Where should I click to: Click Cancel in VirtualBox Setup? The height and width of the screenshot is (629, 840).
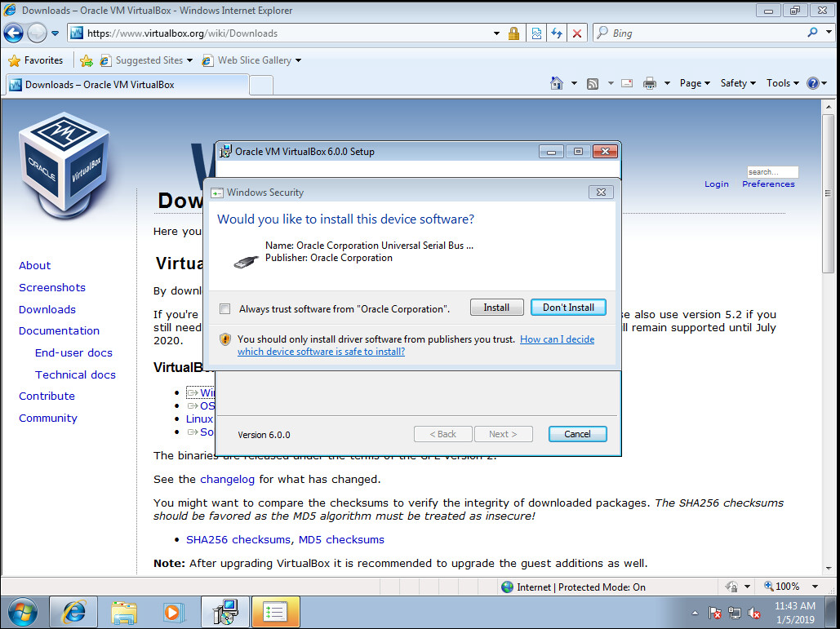577,434
